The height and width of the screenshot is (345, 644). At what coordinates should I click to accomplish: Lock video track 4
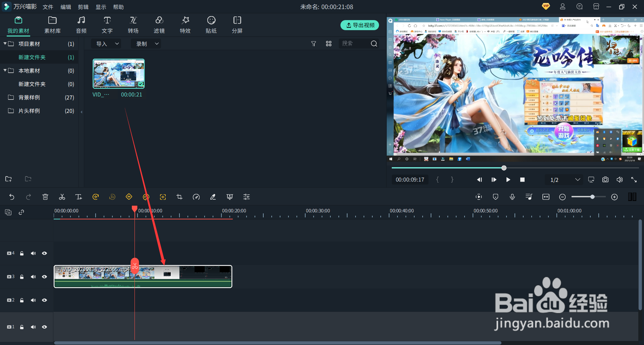click(22, 253)
